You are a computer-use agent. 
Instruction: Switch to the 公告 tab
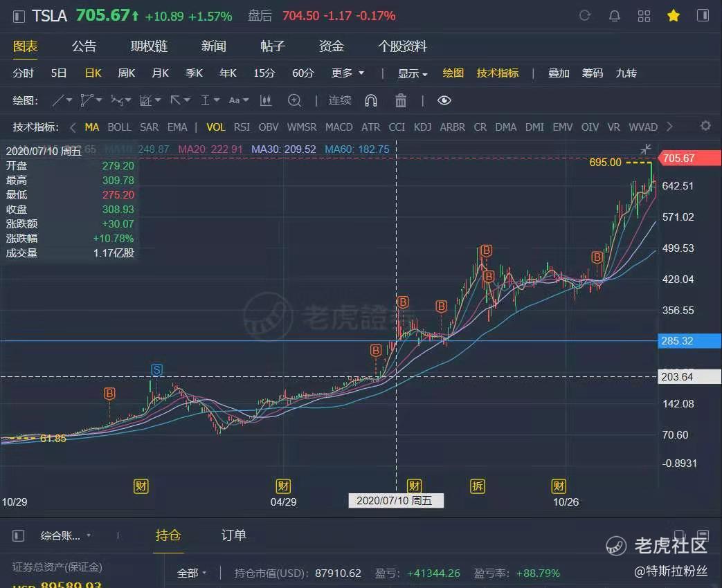(84, 46)
